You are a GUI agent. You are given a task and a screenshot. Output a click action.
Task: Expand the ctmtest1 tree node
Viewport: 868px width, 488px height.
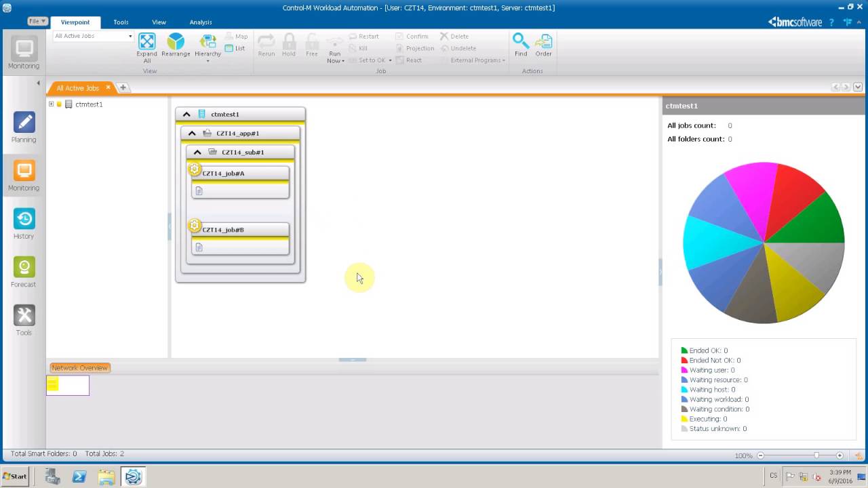pos(51,104)
